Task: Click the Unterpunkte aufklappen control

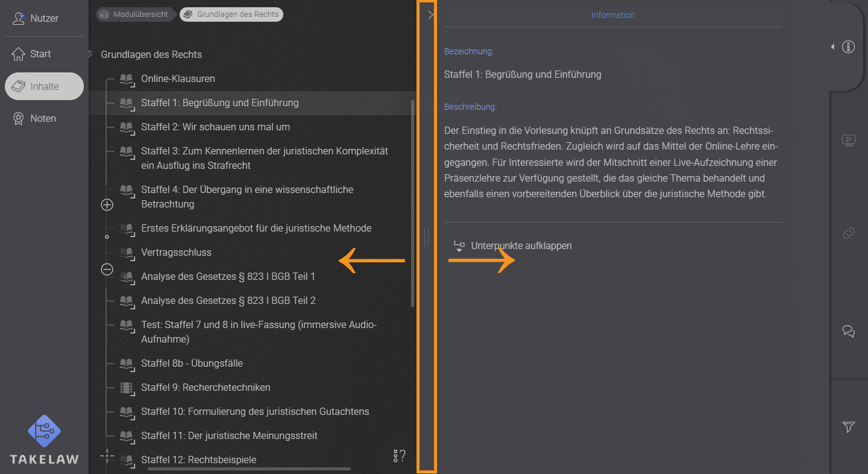Action: pos(512,245)
